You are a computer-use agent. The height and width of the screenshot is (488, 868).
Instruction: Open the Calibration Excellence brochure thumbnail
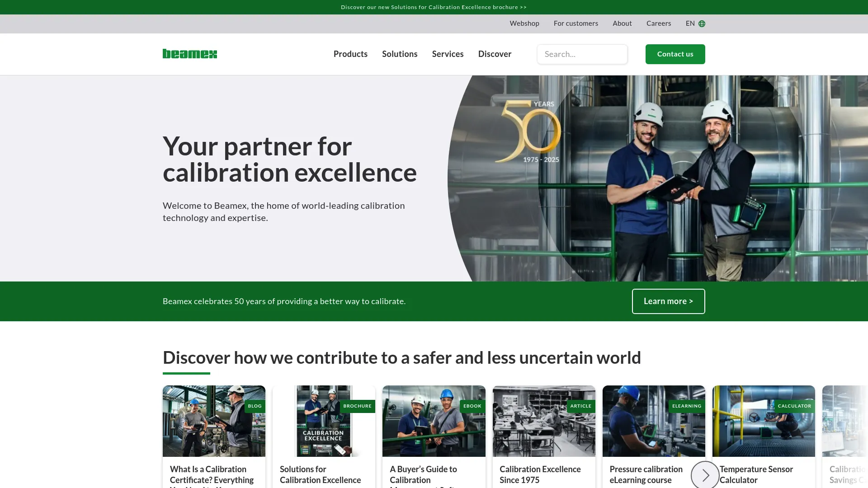tap(324, 421)
